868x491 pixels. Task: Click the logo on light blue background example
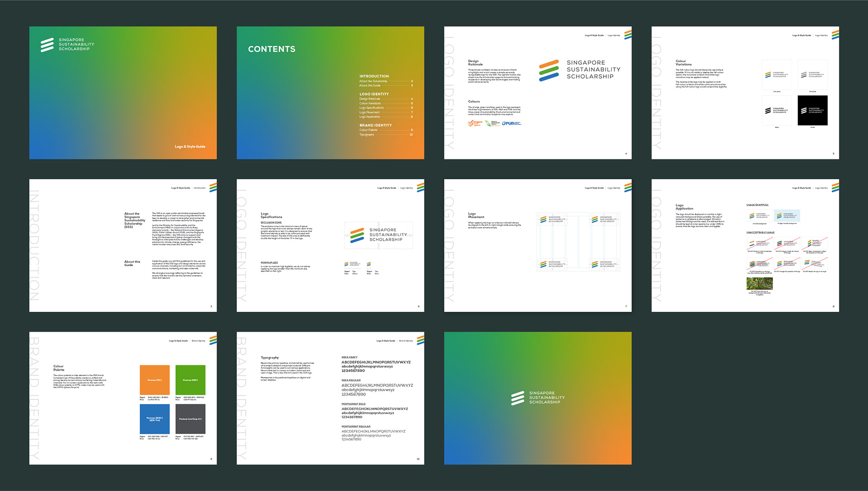pyautogui.click(x=787, y=215)
